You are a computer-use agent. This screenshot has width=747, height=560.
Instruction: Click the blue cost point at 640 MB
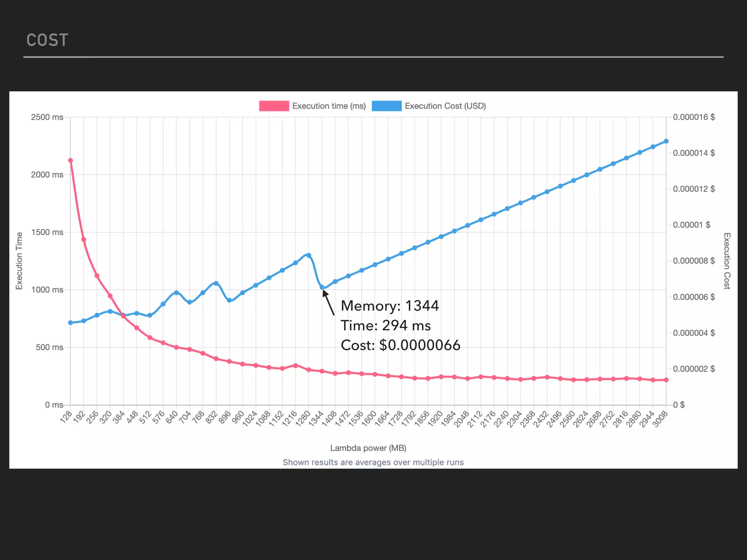(176, 293)
